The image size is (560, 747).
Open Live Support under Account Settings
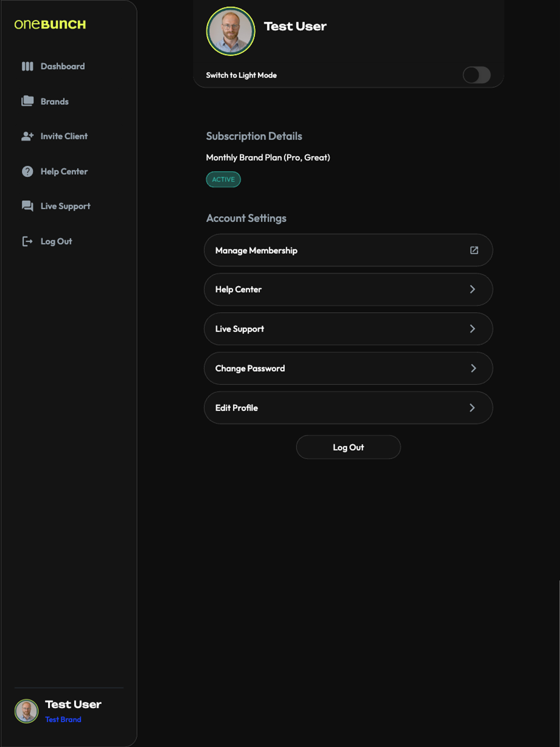pyautogui.click(x=348, y=329)
